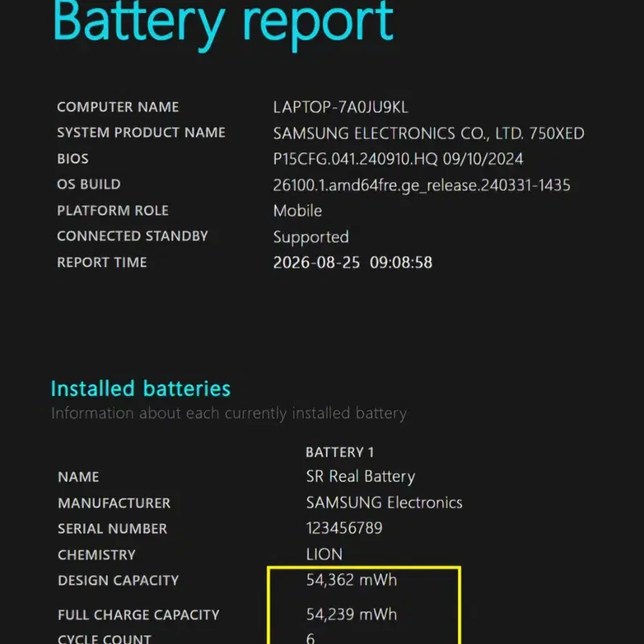Select the computer name LAPTOP-7A0JU9KL
The image size is (644, 644).
click(341, 107)
